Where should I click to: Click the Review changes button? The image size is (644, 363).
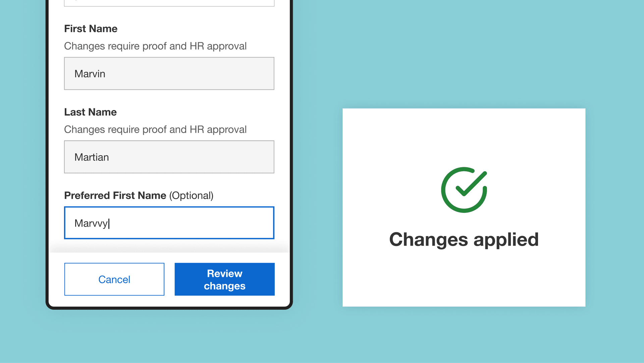pyautogui.click(x=224, y=279)
